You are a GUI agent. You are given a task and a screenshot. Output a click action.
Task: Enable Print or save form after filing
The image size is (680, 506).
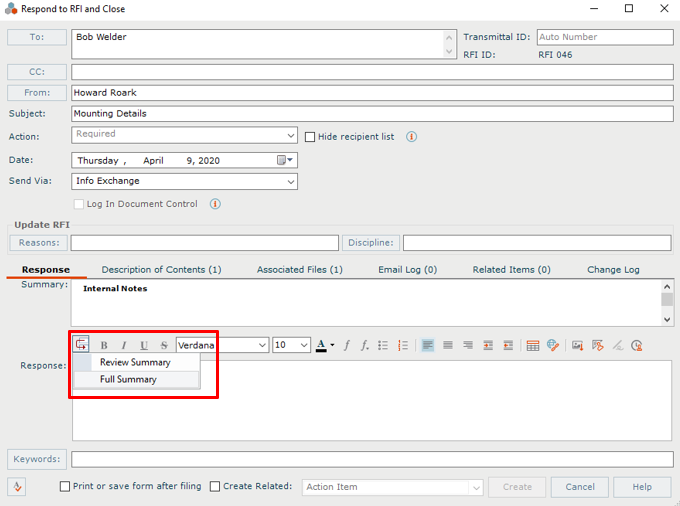(65, 486)
